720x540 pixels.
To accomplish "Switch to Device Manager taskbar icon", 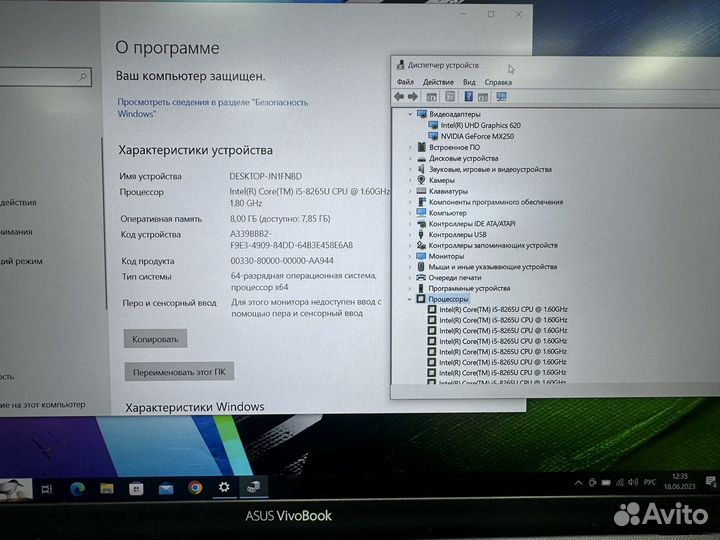I will (x=253, y=487).
